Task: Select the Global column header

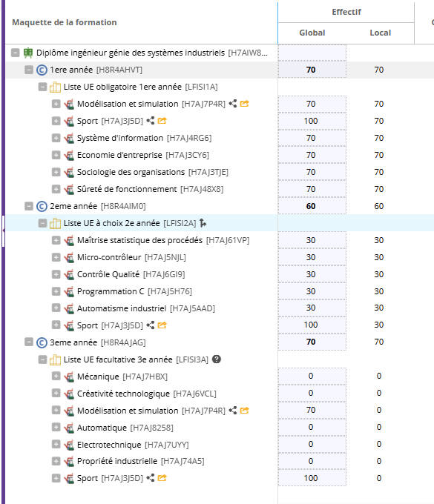Action: (312, 33)
